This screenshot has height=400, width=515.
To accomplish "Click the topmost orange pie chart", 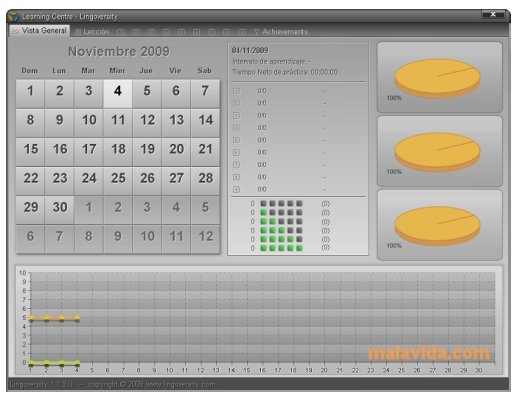I will coord(437,78).
